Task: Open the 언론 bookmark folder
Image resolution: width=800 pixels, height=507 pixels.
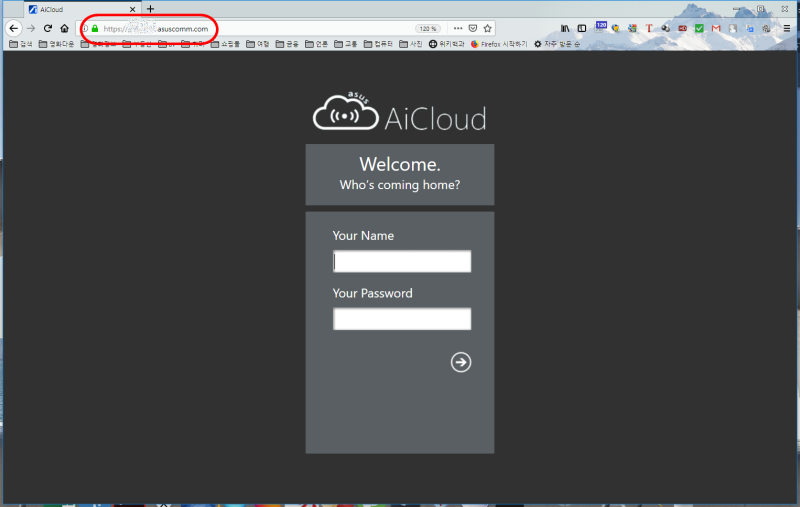Action: tap(316, 44)
